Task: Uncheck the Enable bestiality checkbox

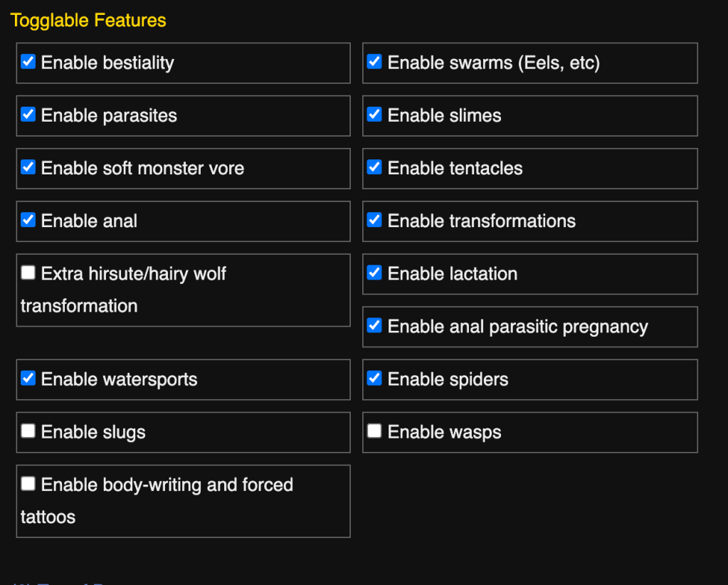Action: point(28,62)
